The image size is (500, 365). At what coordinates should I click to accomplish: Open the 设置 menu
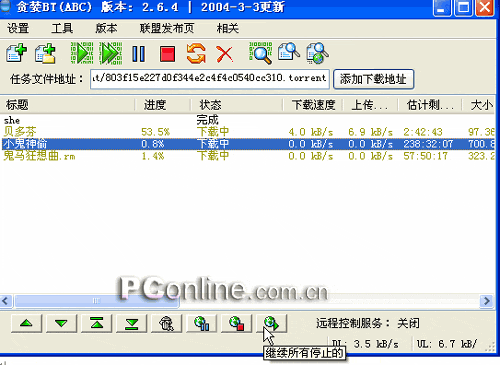[18, 28]
